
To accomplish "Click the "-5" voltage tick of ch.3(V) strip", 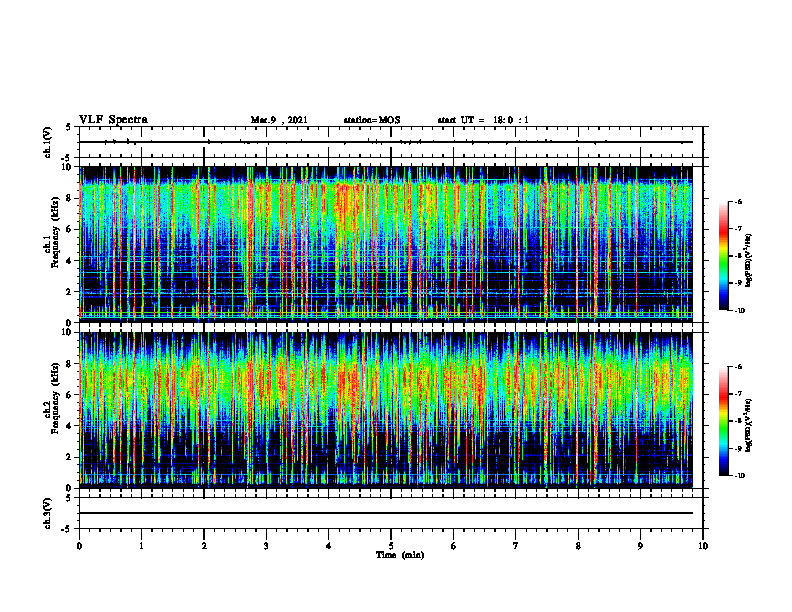I will (x=68, y=529).
